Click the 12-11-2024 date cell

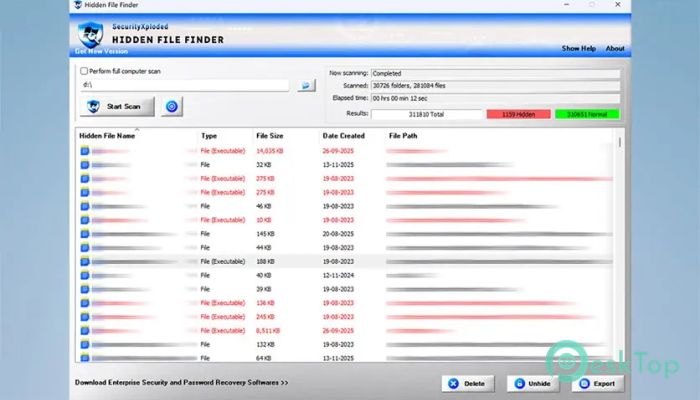(338, 275)
